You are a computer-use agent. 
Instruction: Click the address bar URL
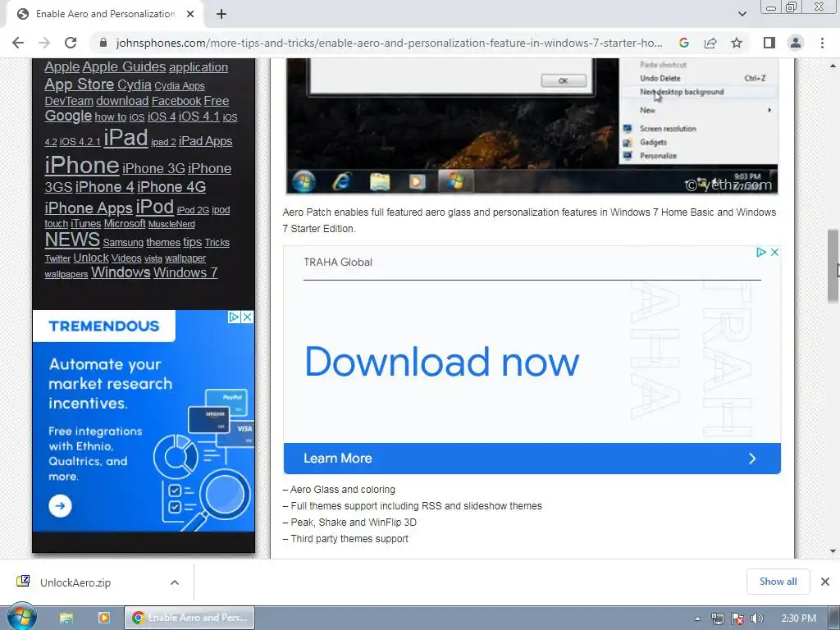point(389,43)
